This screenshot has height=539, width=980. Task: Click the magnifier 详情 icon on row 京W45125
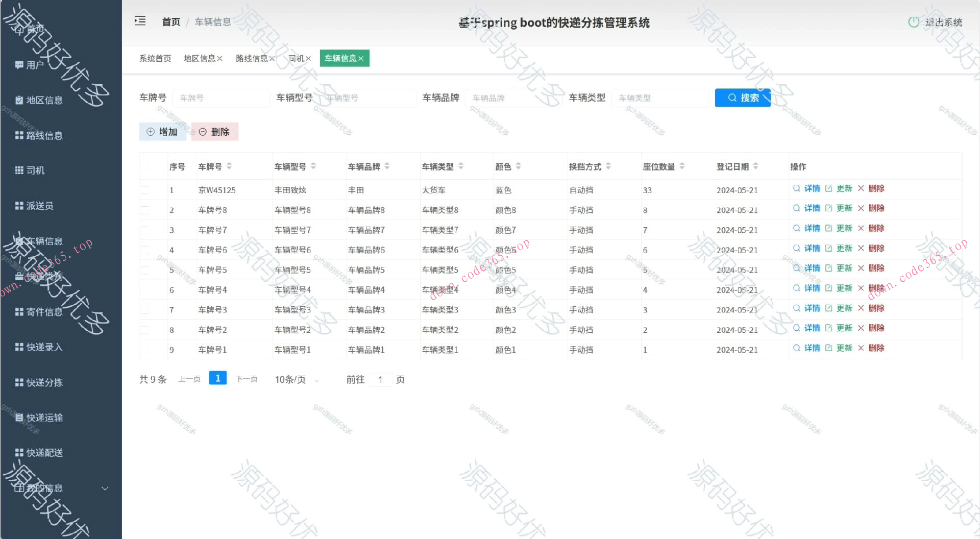(x=796, y=188)
